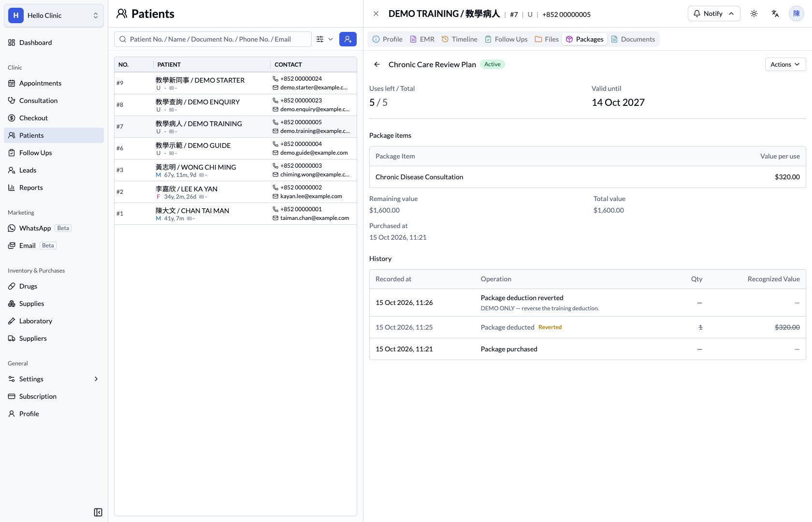The image size is (812, 522).
Task: Expand filter chevron next to search
Action: pos(331,39)
